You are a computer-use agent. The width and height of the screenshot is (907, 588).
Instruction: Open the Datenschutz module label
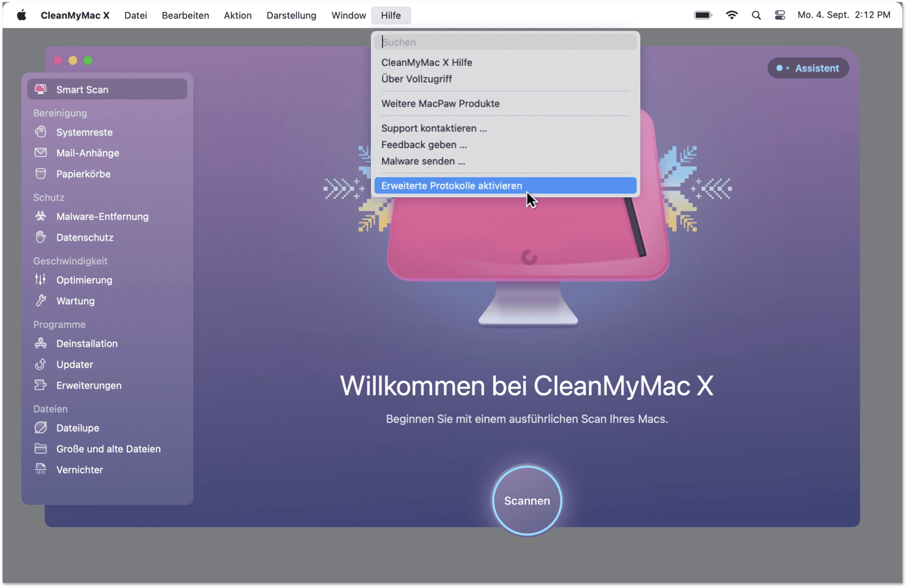[x=85, y=237]
